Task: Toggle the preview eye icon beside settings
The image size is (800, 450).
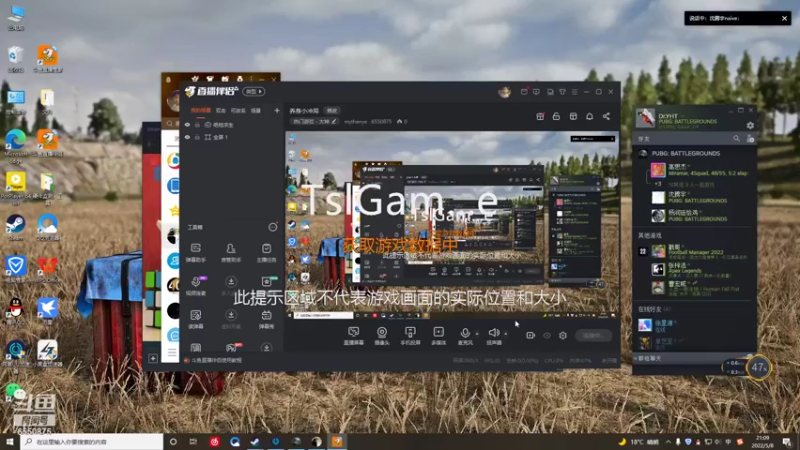Action: [547, 335]
